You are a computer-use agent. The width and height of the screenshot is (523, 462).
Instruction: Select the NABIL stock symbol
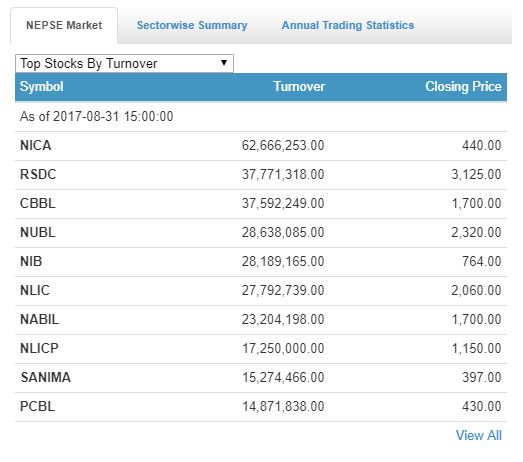[x=39, y=320]
